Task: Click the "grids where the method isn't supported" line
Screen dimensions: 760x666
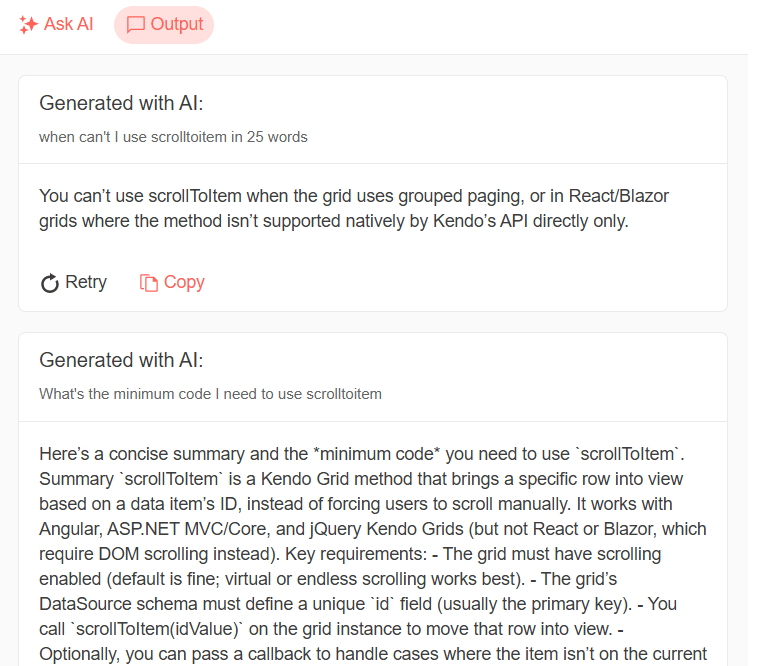Action: click(333, 221)
